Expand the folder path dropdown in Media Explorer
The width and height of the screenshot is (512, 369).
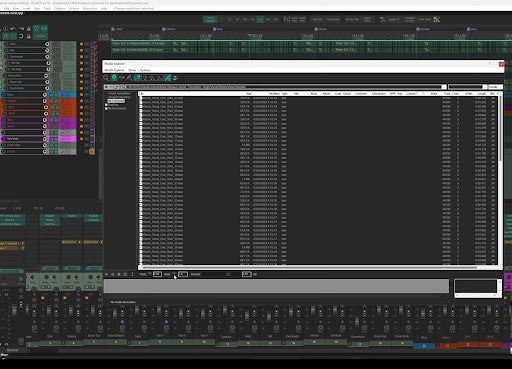click(x=444, y=87)
